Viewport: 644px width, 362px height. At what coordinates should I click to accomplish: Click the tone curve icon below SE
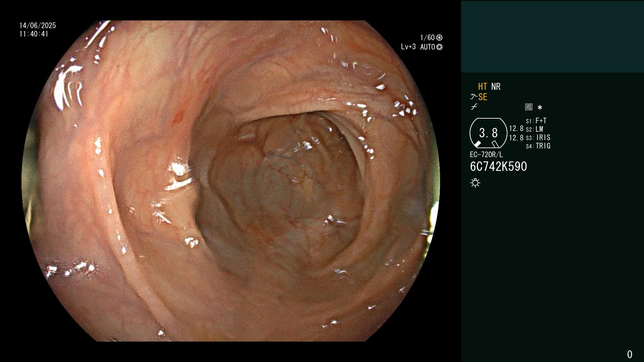coord(474,107)
